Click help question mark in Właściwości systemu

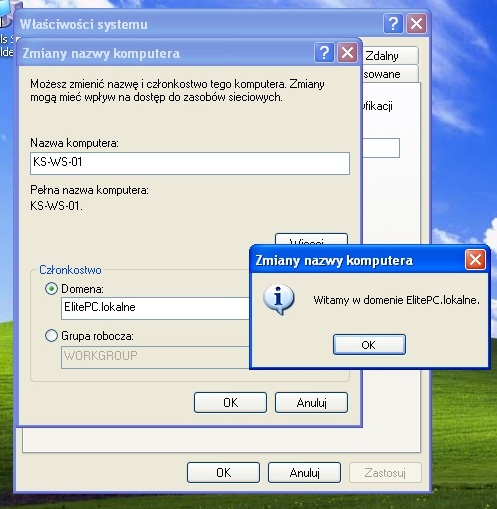point(393,24)
